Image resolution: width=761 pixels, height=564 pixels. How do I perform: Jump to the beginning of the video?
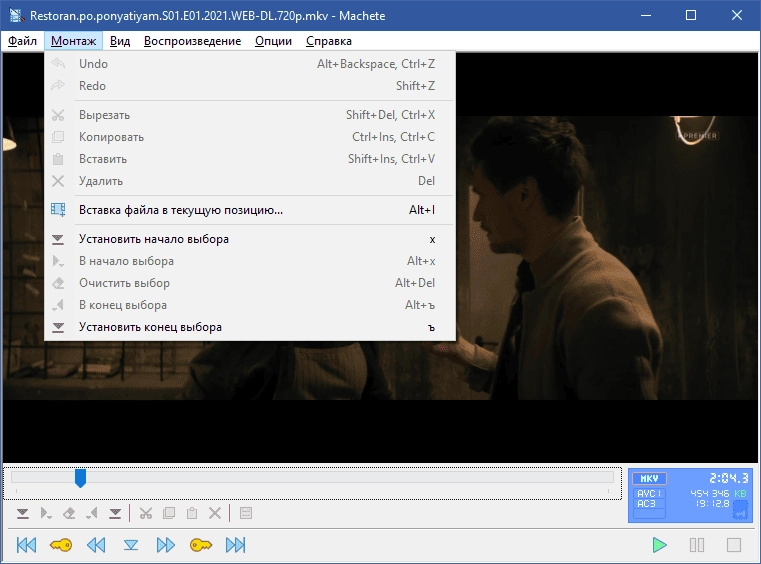(26, 545)
